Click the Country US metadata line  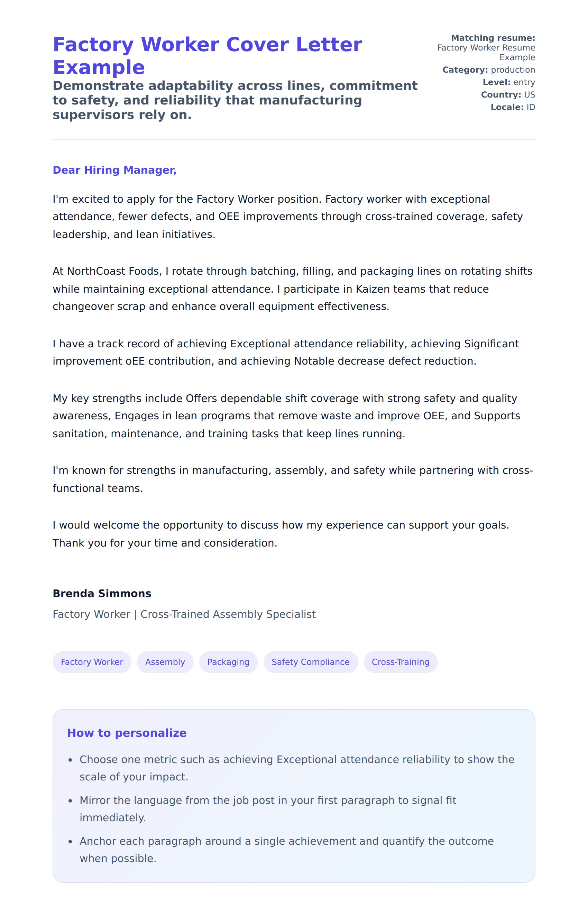coord(508,95)
